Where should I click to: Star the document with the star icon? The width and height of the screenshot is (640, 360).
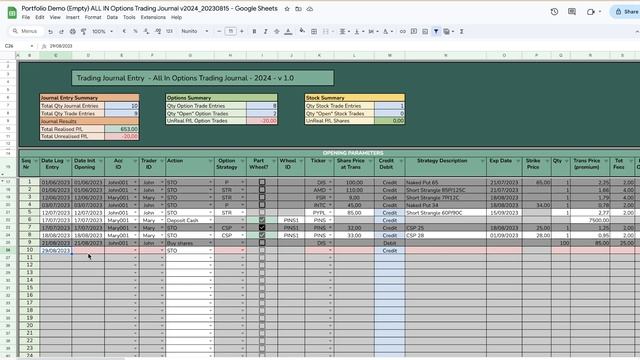(x=287, y=9)
